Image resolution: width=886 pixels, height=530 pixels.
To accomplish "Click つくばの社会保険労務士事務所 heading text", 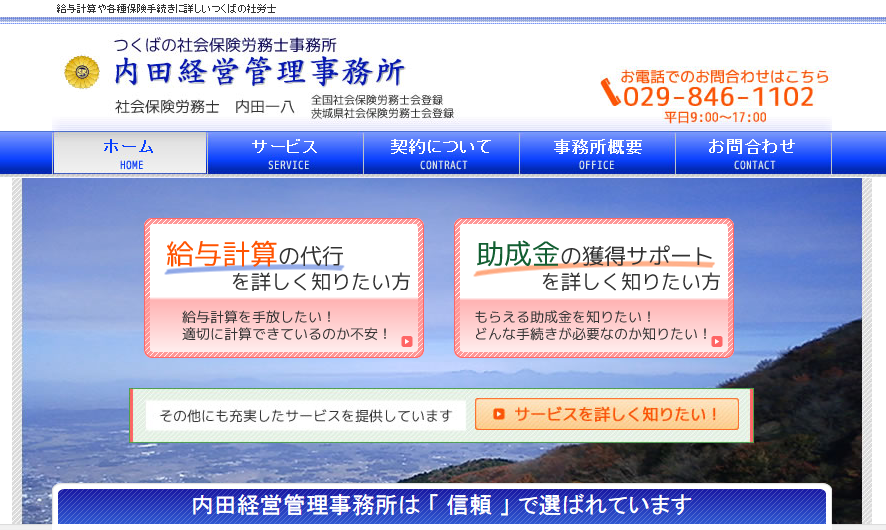I will (225, 45).
